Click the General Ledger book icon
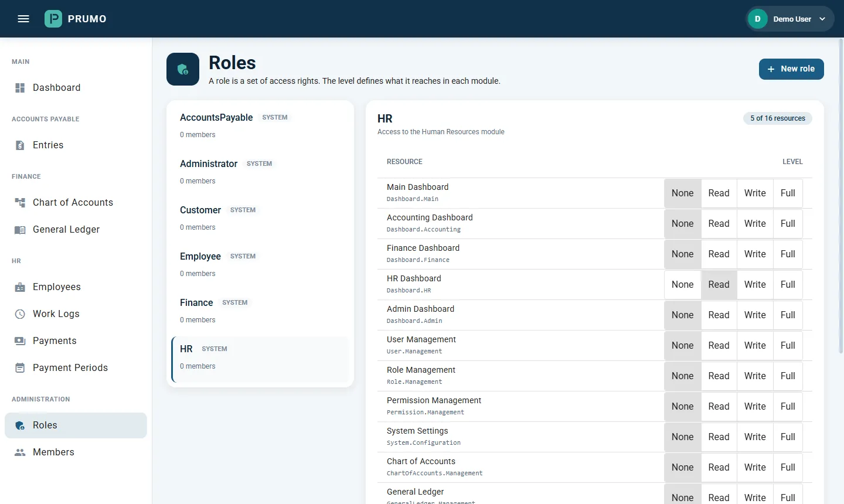Viewport: 844px width, 504px height. [x=20, y=230]
